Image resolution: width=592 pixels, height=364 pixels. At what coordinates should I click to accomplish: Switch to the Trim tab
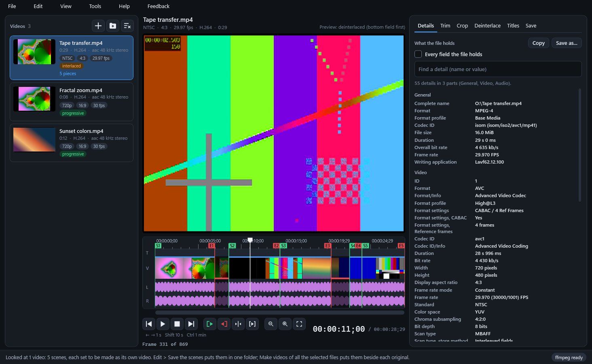(445, 25)
